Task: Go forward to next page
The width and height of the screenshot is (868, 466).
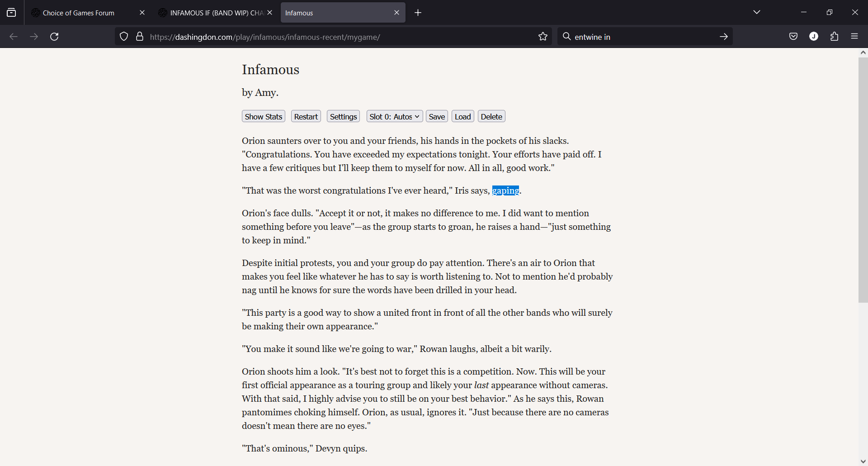Action: pyautogui.click(x=34, y=37)
